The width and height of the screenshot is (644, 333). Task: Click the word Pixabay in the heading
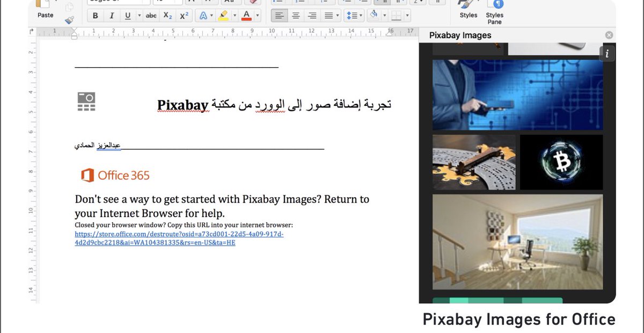click(182, 104)
